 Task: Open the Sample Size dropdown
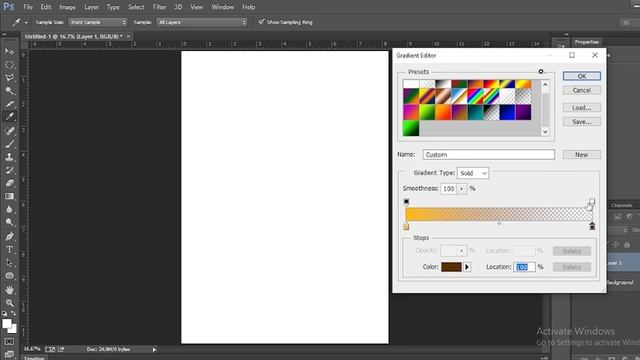pyautogui.click(x=98, y=22)
